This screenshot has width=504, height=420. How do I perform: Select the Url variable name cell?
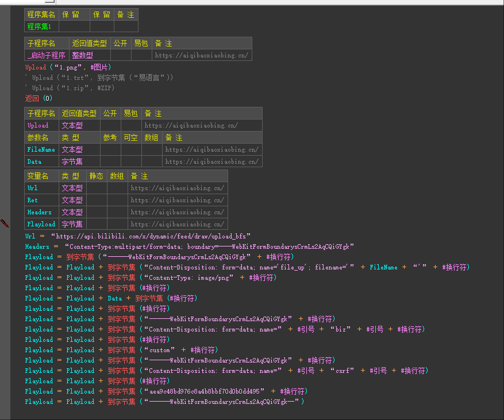click(41, 188)
